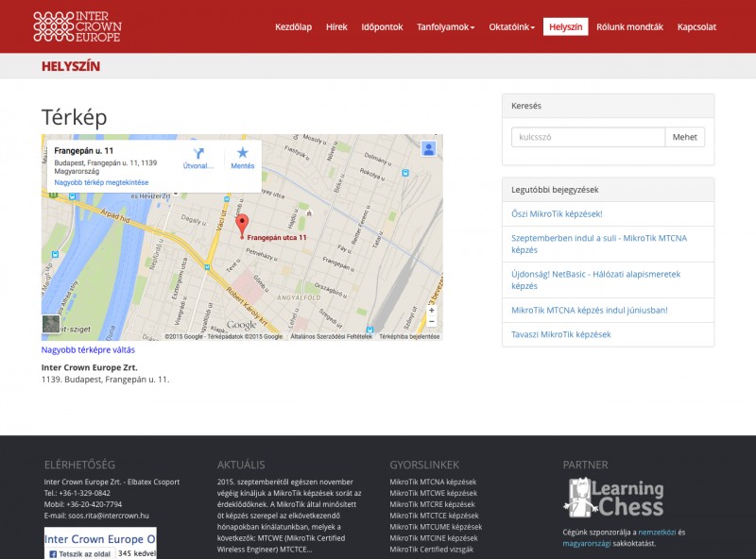The image size is (756, 559).
Task: Expand the Tanfolyamok dropdown menu
Action: [x=445, y=26]
